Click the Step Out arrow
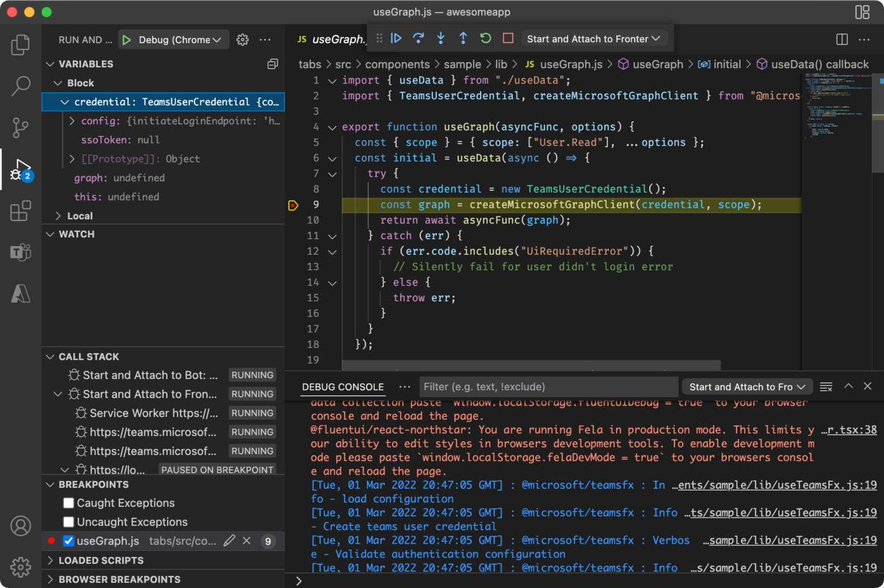Viewport: 884px width, 588px height. pos(463,39)
